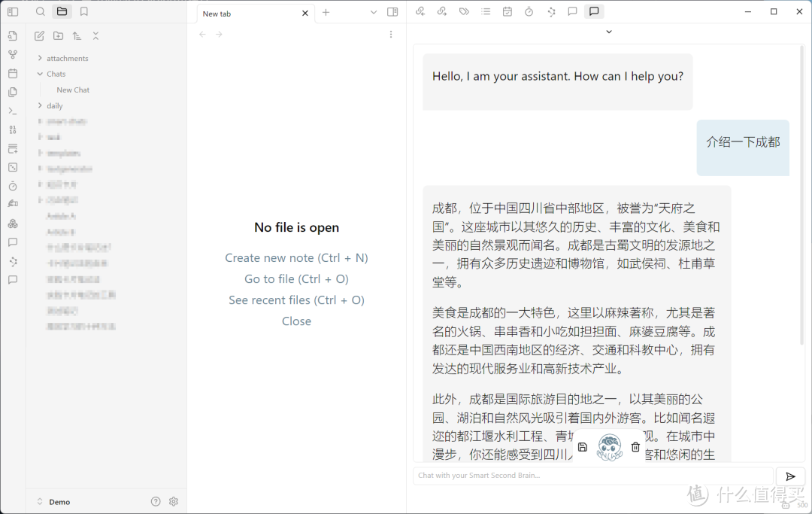Open a random note with the dice icon
Viewport: 812px width, 514px height.
point(13,167)
